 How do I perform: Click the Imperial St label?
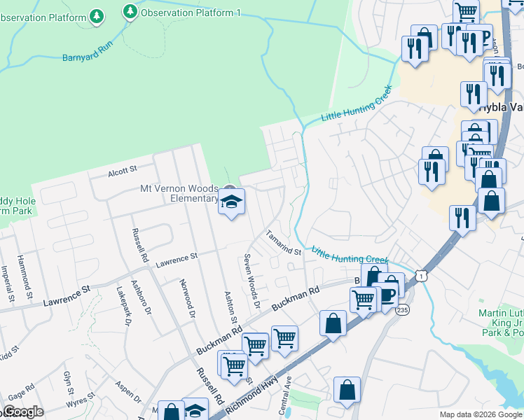(8, 283)
